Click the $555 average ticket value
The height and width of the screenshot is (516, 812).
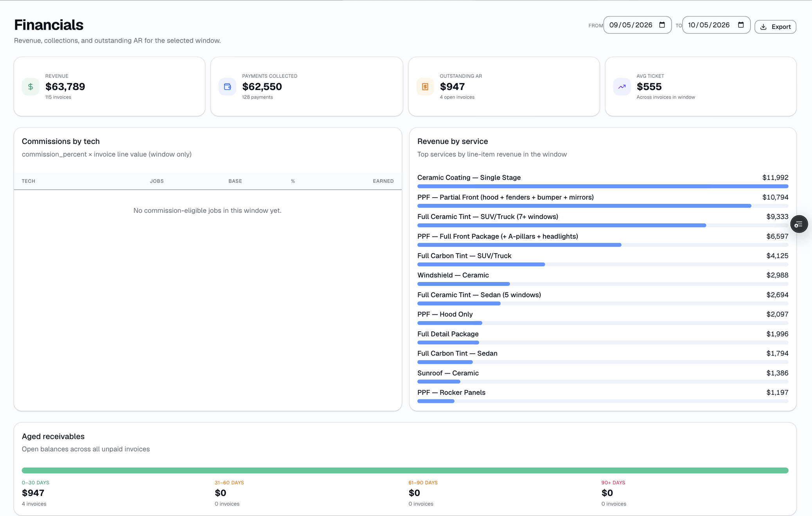(x=649, y=86)
